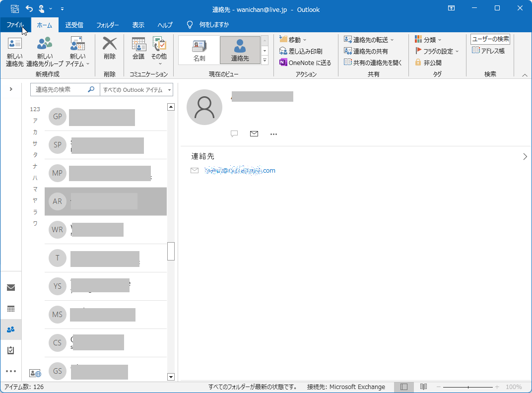Select the フォルダー ribbon tab
Viewport: 532px width, 393px height.
click(x=108, y=25)
